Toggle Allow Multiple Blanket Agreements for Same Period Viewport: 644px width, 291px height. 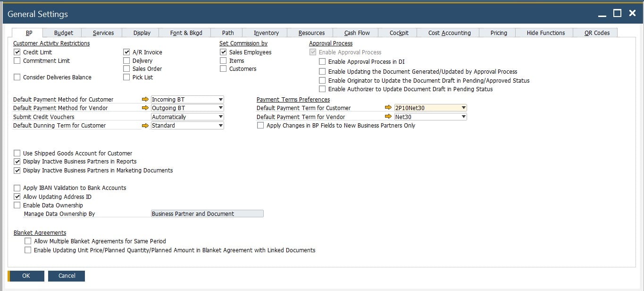point(28,241)
